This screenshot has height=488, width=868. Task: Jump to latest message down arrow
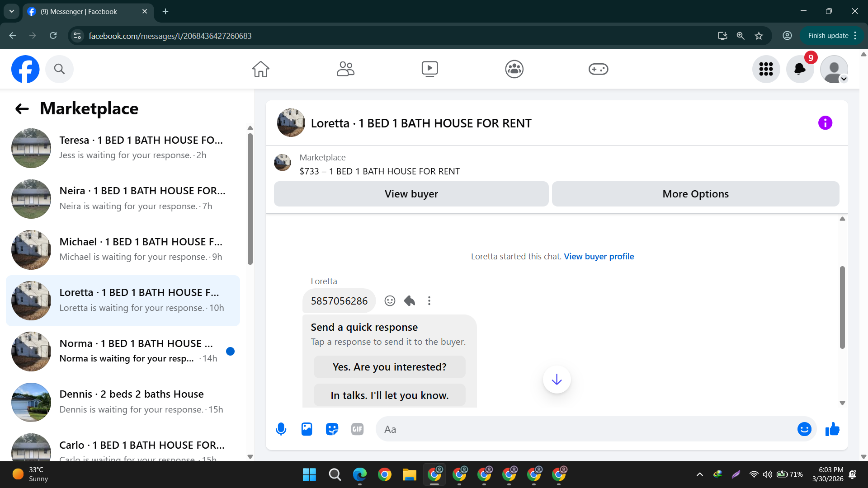point(557,379)
